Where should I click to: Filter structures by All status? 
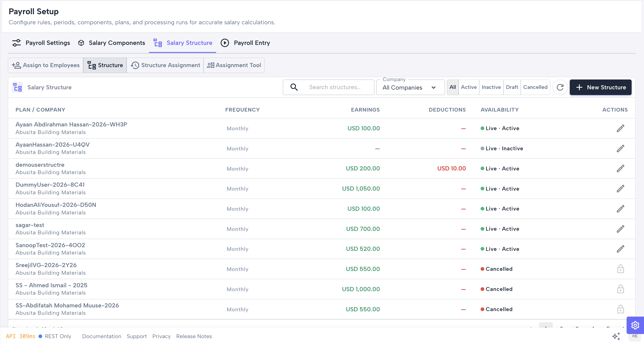tap(452, 87)
